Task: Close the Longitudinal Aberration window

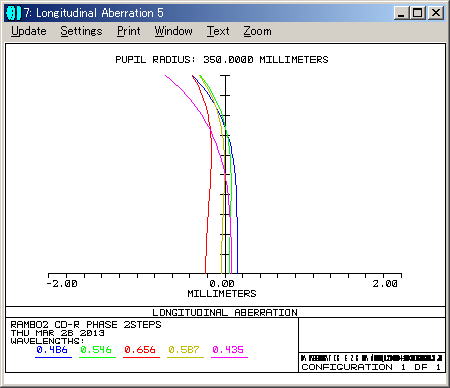Action: point(436,13)
